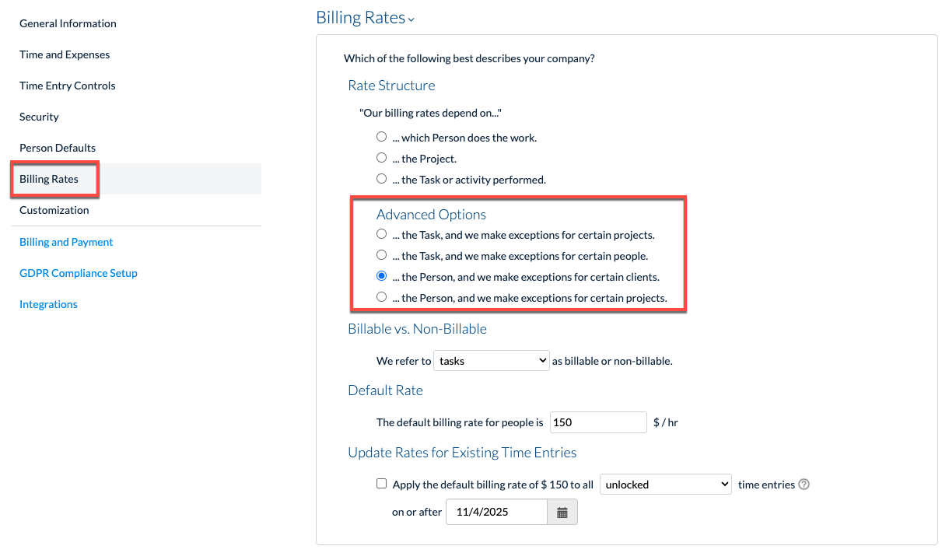This screenshot has height=560, width=949.
Task: Open the General Information settings page
Action: 68,23
